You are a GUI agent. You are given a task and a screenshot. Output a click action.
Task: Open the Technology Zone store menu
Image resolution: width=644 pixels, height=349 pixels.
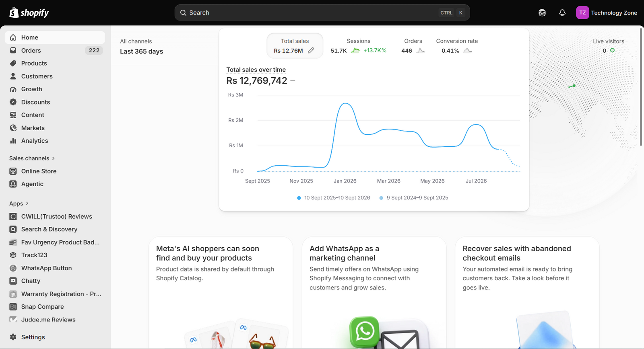(607, 13)
